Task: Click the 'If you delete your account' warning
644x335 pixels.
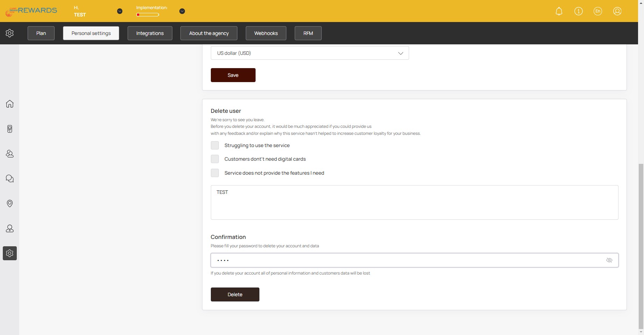Action: point(290,273)
